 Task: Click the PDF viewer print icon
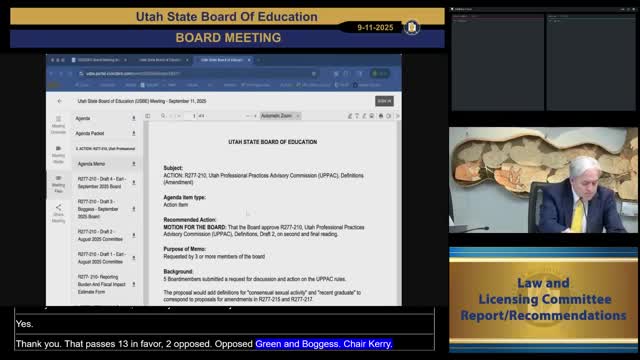381,116
